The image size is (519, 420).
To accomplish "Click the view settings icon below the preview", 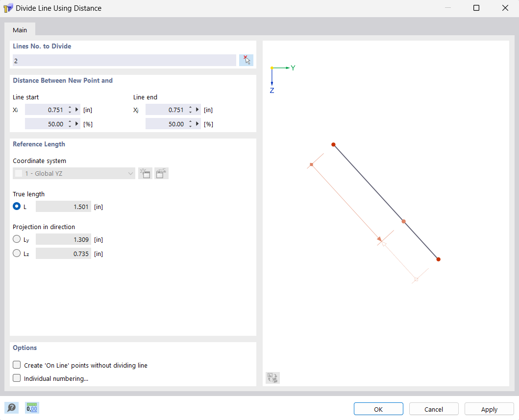I will pos(272,377).
